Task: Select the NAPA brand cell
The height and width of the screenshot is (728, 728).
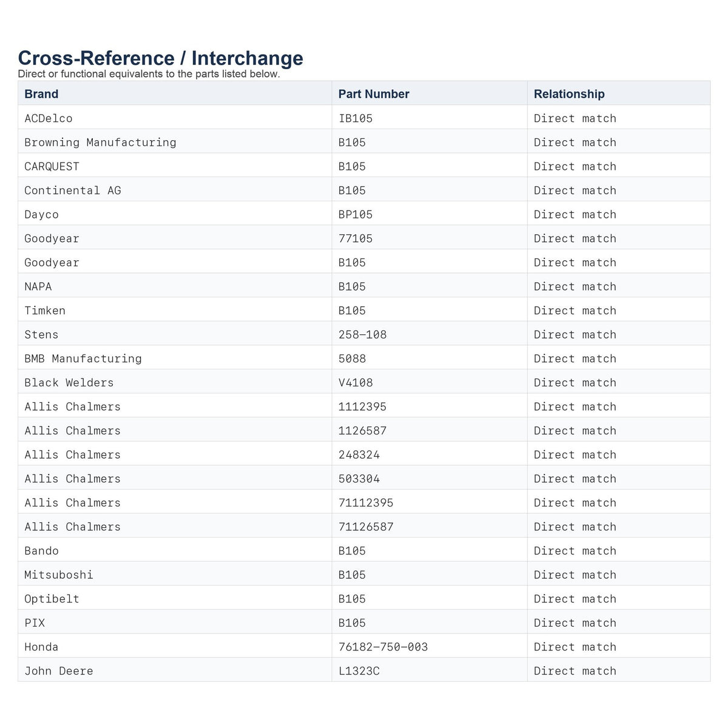Action: (175, 286)
